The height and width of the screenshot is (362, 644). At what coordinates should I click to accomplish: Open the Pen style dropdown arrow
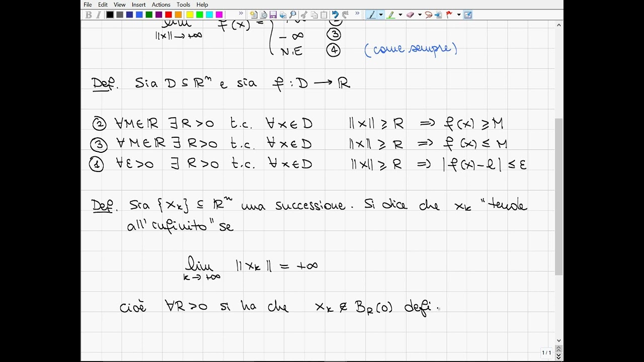click(381, 15)
